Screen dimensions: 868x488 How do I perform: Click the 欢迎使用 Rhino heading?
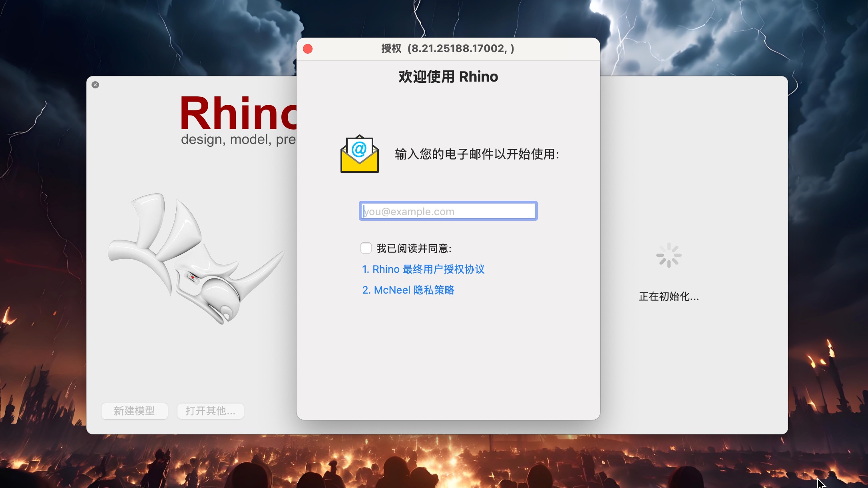click(x=448, y=77)
